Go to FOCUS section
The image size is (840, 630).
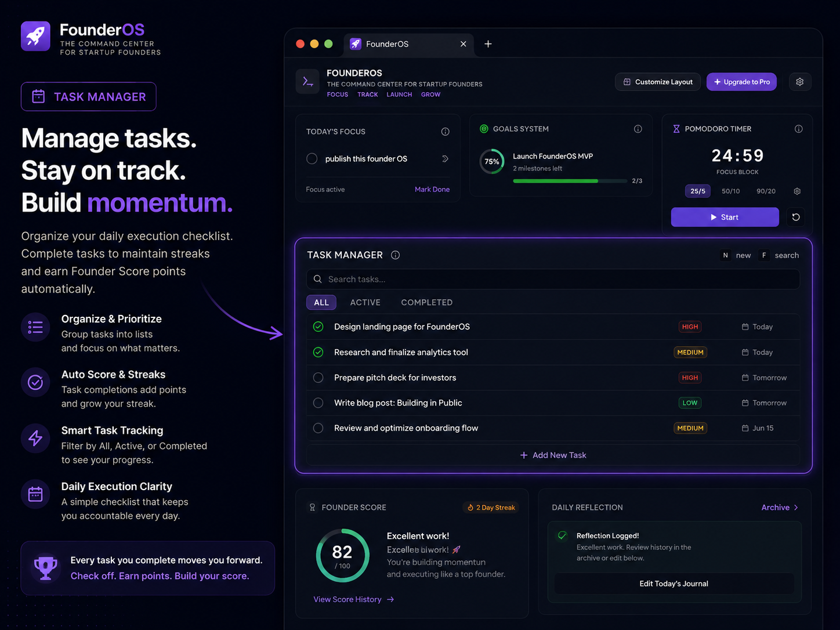(x=338, y=95)
